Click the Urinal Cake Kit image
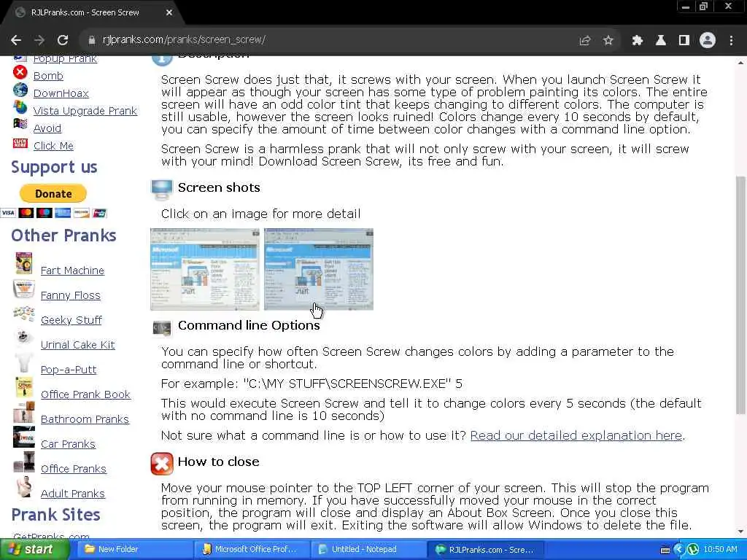This screenshot has height=560, width=747. 23,337
